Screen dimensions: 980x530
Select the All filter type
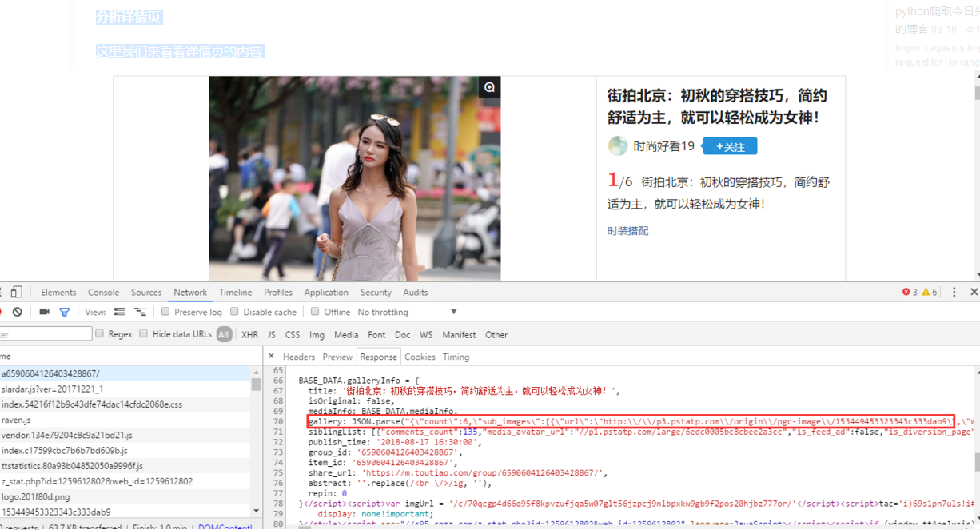pyautogui.click(x=224, y=334)
